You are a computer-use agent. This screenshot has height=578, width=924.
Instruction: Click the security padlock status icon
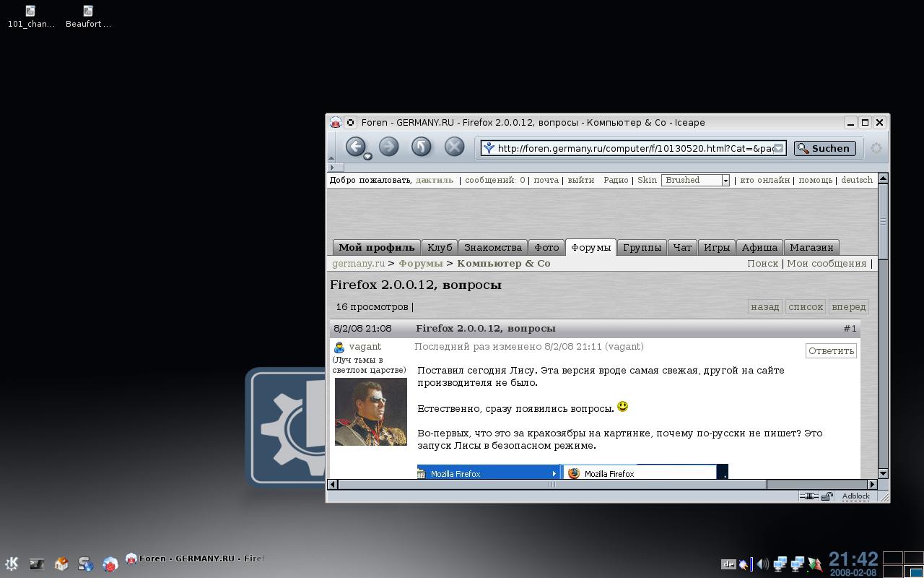827,496
